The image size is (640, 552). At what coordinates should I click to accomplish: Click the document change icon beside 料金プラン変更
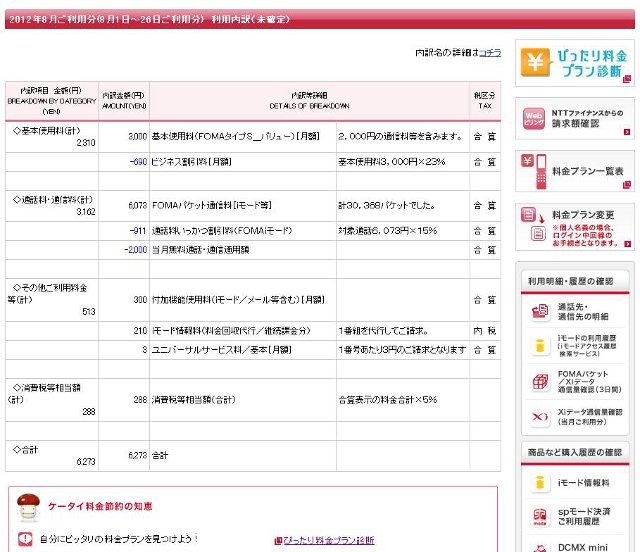tap(533, 225)
